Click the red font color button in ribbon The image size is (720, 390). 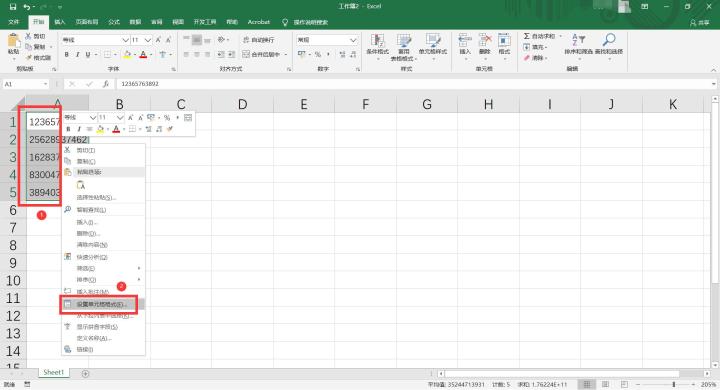(x=143, y=55)
